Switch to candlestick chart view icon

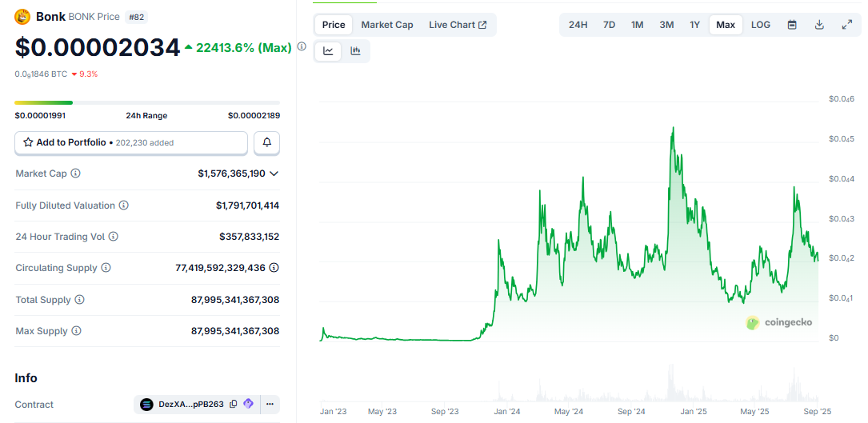[355, 51]
